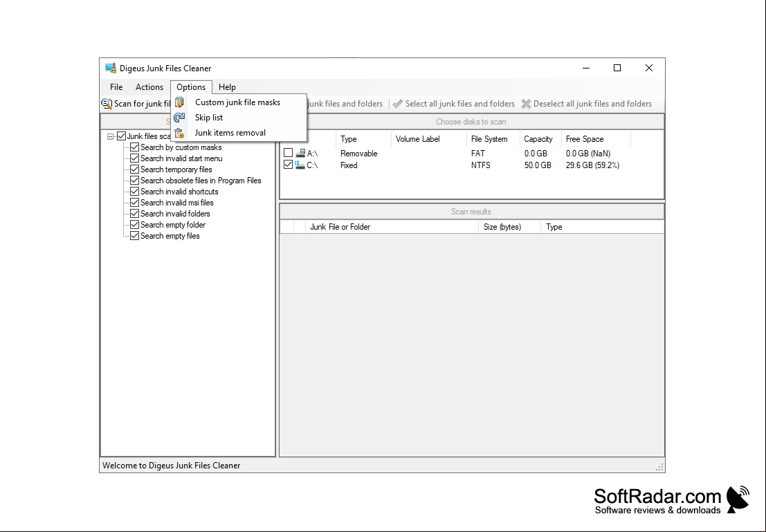
Task: Close the Digeus Junk Files Cleaner window
Action: (649, 68)
